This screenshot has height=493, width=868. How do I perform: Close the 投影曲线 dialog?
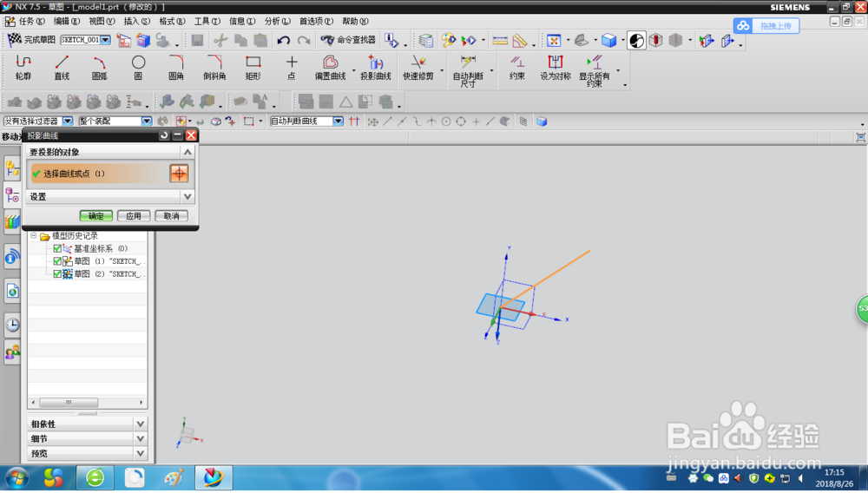tap(191, 135)
